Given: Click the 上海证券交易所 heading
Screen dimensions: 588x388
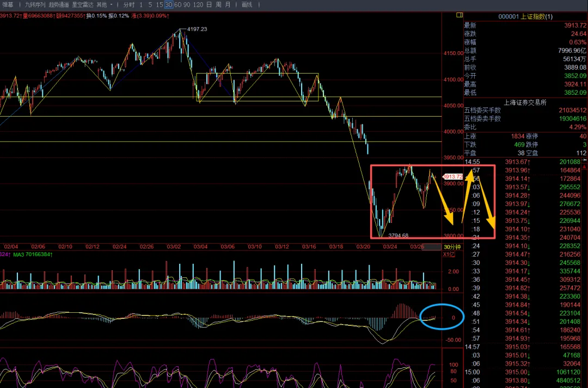Looking at the screenshot, I should tap(525, 102).
